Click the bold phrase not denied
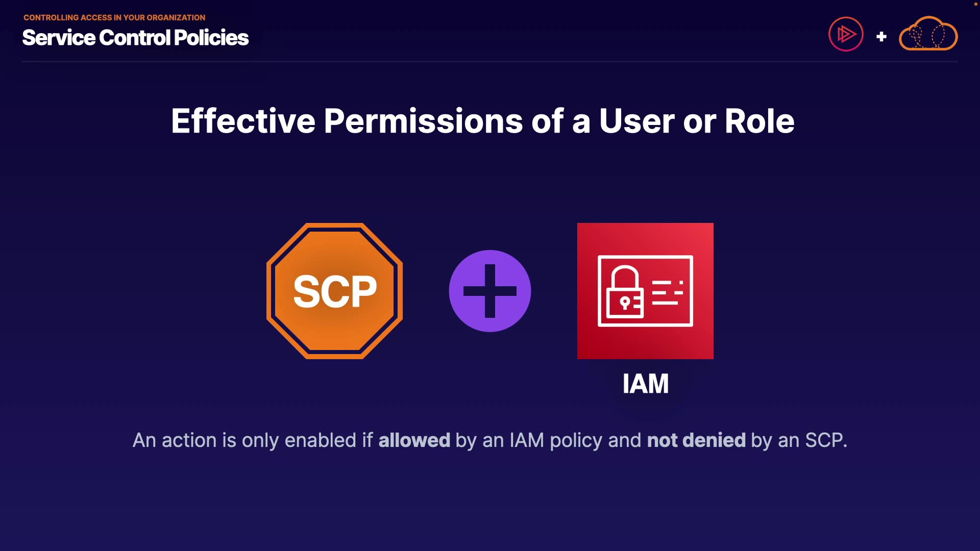 (x=696, y=440)
